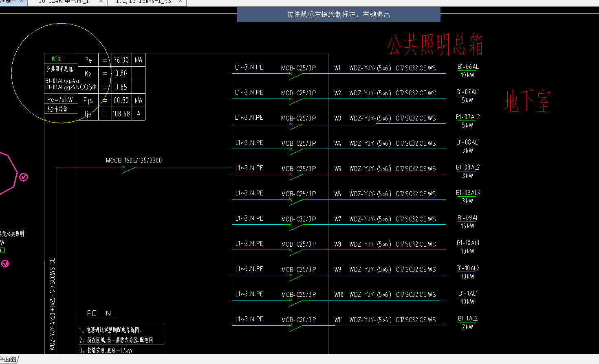Select the main breaker label MCCB-160L/125/3300
599x364 pixels.
(134, 160)
